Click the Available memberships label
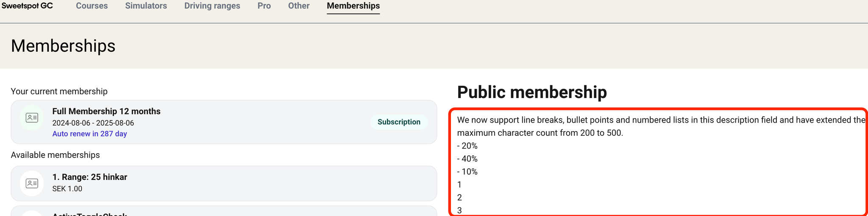The image size is (868, 216). click(x=56, y=155)
